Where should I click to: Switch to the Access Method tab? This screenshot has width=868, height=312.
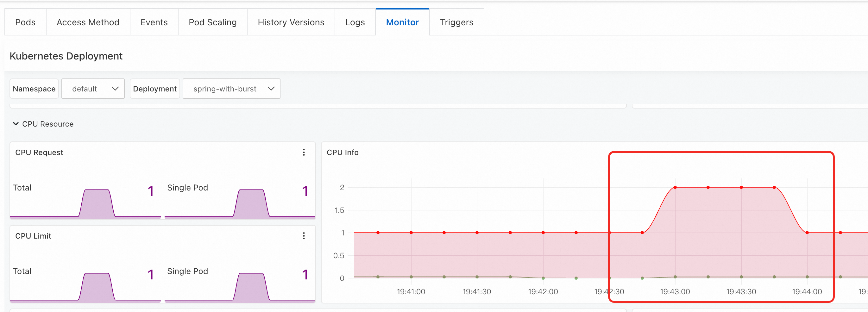(x=88, y=22)
